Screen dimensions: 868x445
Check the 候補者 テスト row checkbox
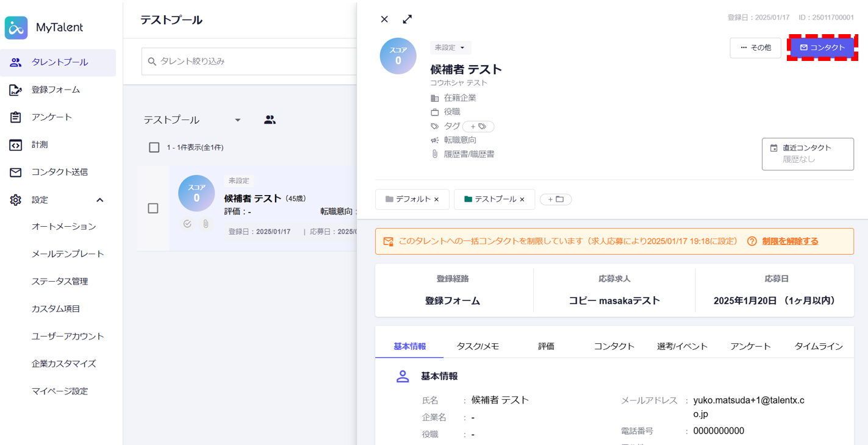tap(153, 208)
